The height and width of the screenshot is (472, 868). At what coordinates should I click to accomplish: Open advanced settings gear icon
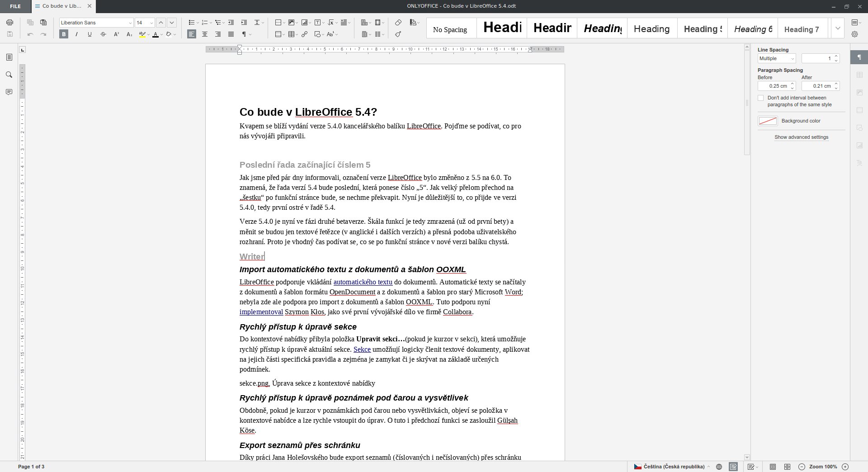click(x=855, y=34)
